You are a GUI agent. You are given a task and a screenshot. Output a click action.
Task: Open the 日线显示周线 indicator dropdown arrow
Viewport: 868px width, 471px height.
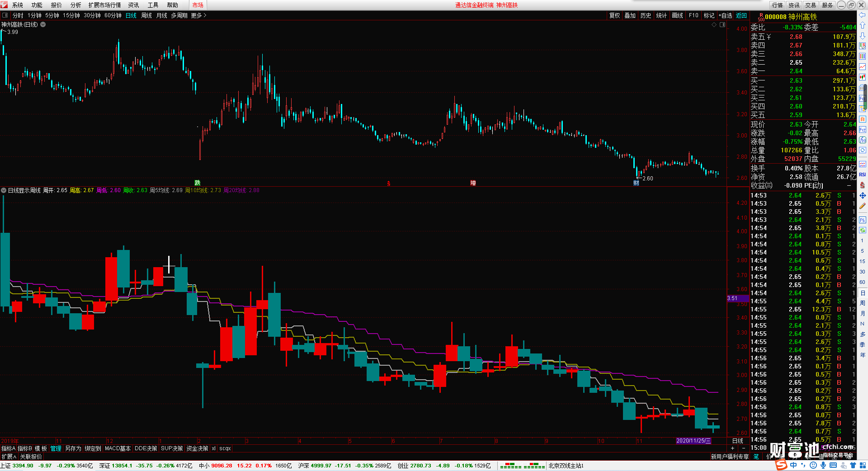pos(4,190)
